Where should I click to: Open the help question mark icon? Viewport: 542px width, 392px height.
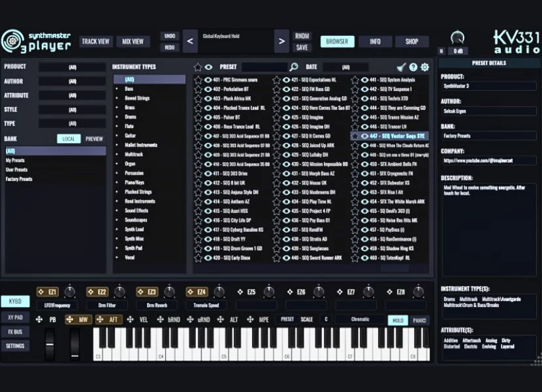pyautogui.click(x=413, y=67)
